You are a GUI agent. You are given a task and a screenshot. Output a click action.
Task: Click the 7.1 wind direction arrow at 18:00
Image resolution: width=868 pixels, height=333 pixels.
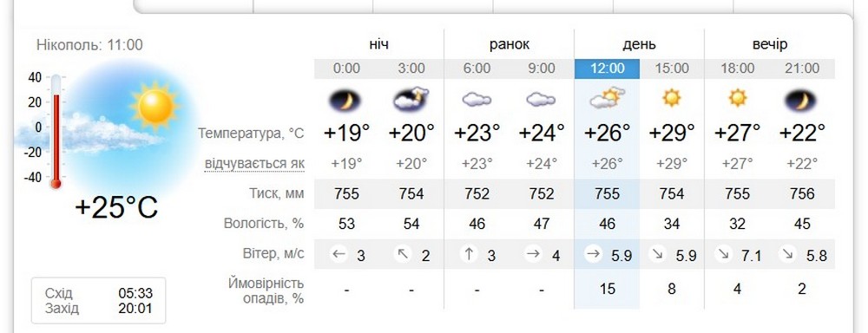point(724,254)
